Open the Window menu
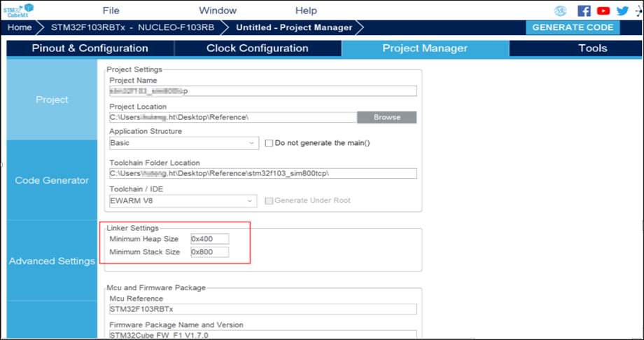 pyautogui.click(x=218, y=11)
